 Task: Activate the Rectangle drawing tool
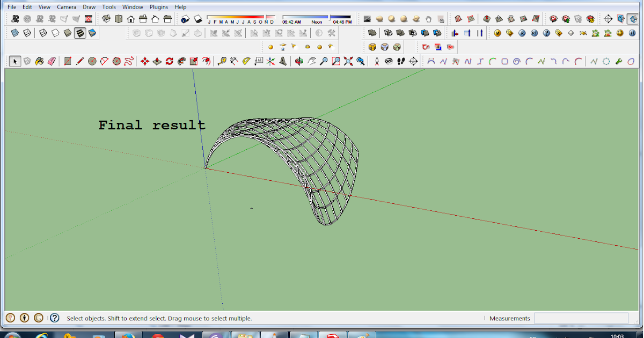[x=68, y=61]
